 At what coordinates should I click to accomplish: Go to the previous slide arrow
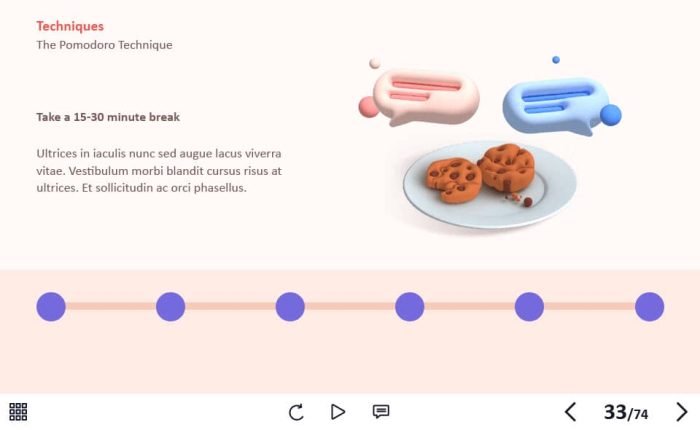coord(571,412)
